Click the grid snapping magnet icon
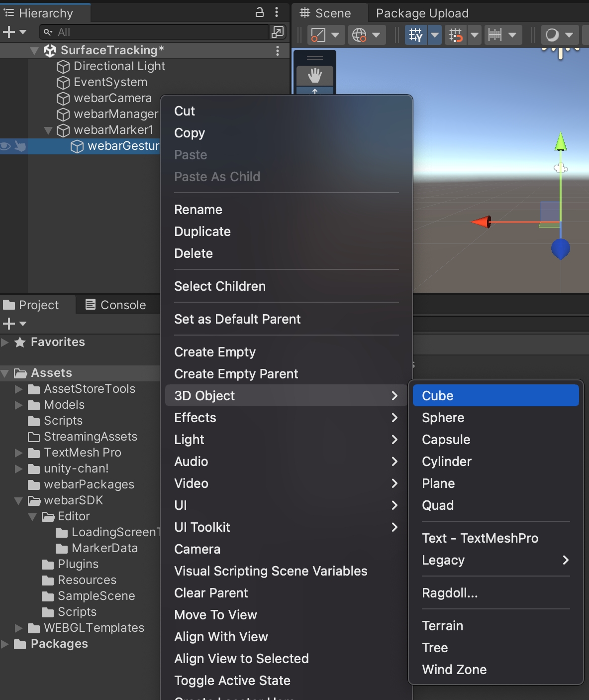 (x=455, y=35)
